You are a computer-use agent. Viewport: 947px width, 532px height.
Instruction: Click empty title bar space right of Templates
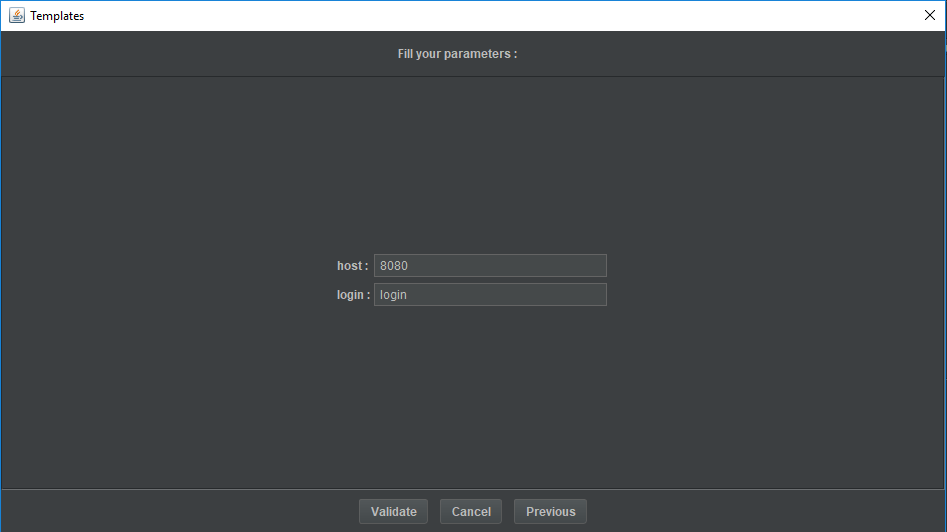pyautogui.click(x=500, y=15)
